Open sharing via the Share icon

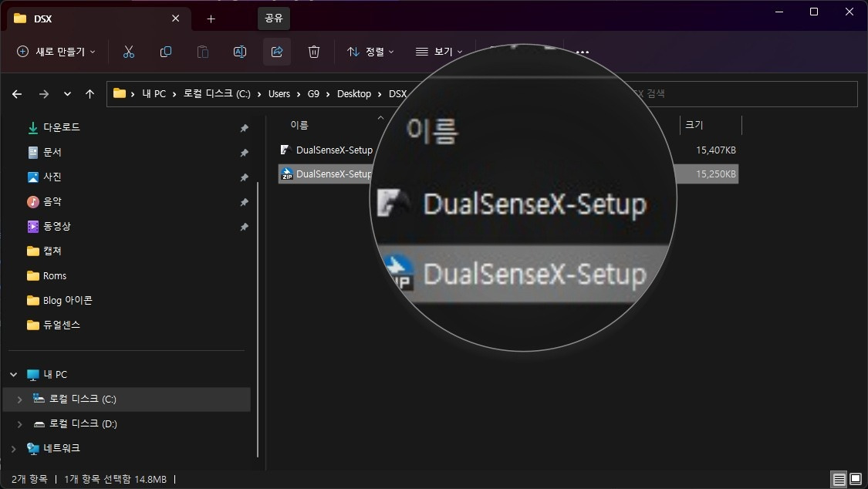tap(276, 52)
